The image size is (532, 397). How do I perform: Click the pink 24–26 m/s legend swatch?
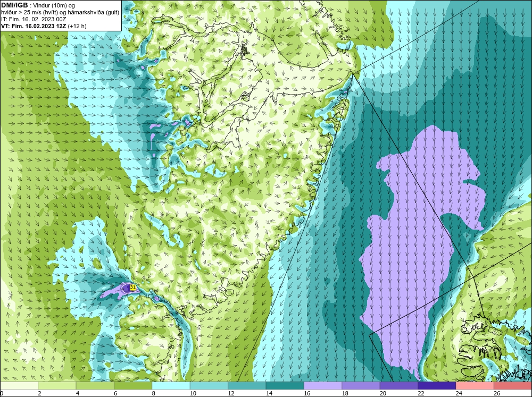(475, 386)
